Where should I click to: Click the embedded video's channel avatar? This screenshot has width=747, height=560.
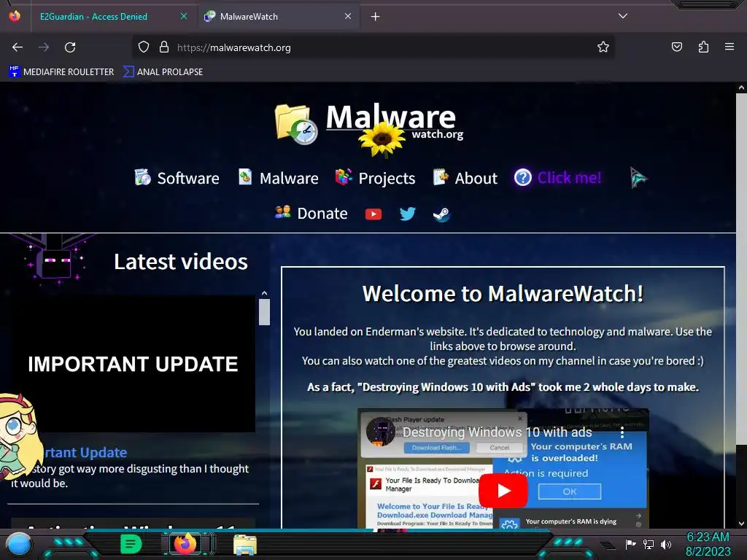[380, 432]
